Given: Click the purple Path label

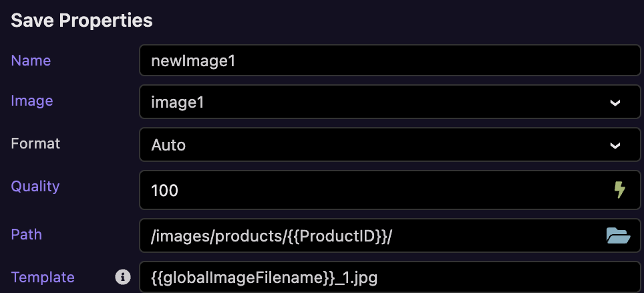Looking at the screenshot, I should (26, 235).
